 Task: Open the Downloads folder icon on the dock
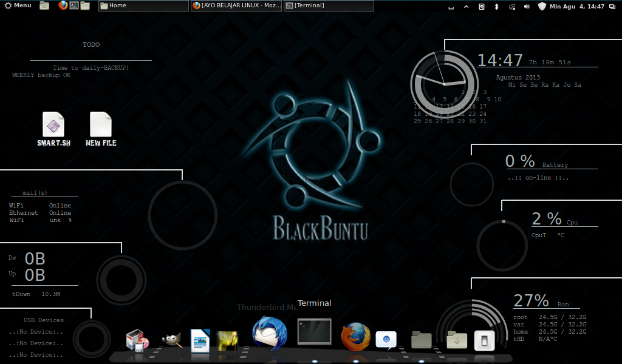tap(457, 341)
